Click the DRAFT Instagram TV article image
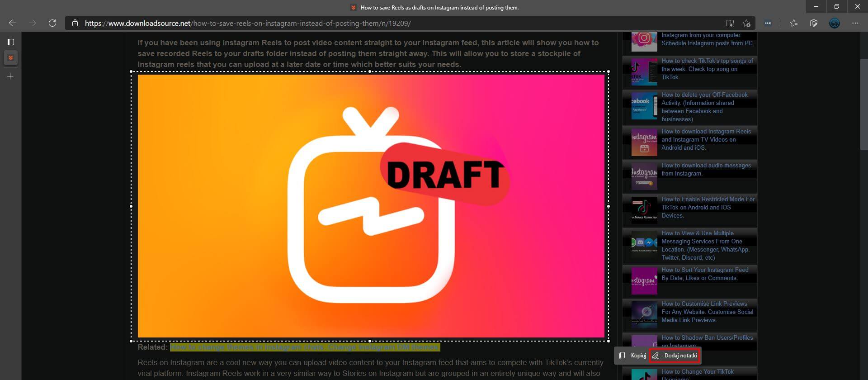This screenshot has width=868, height=380. 371,206
